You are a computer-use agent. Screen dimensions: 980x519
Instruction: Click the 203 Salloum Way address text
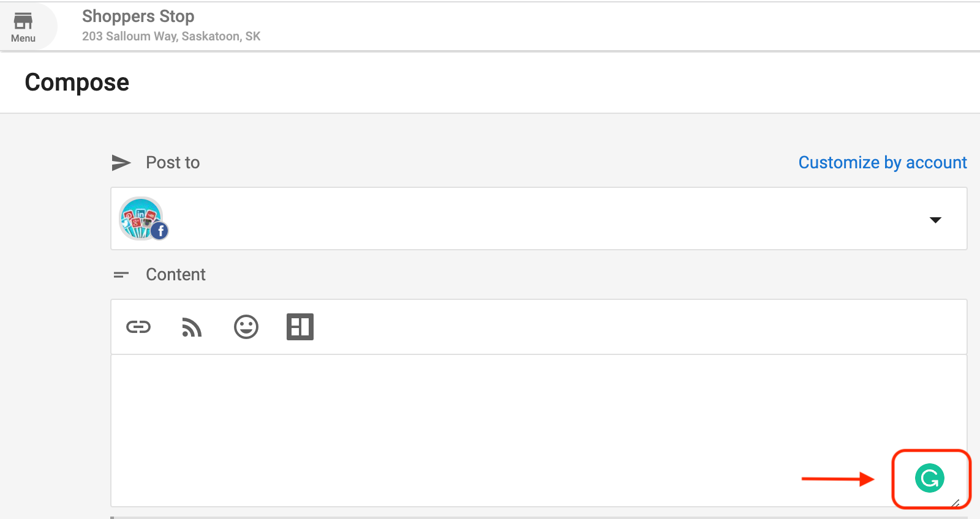(171, 36)
